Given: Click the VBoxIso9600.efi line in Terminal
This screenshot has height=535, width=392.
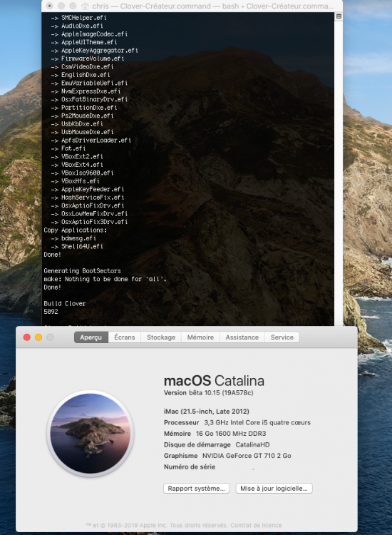Looking at the screenshot, I should click(82, 173).
